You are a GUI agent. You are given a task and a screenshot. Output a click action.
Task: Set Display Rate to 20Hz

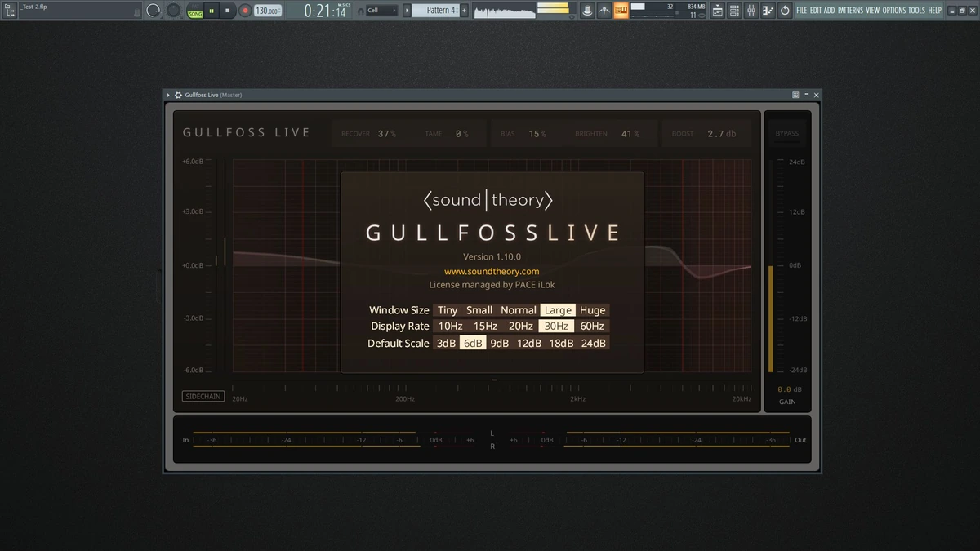(521, 327)
